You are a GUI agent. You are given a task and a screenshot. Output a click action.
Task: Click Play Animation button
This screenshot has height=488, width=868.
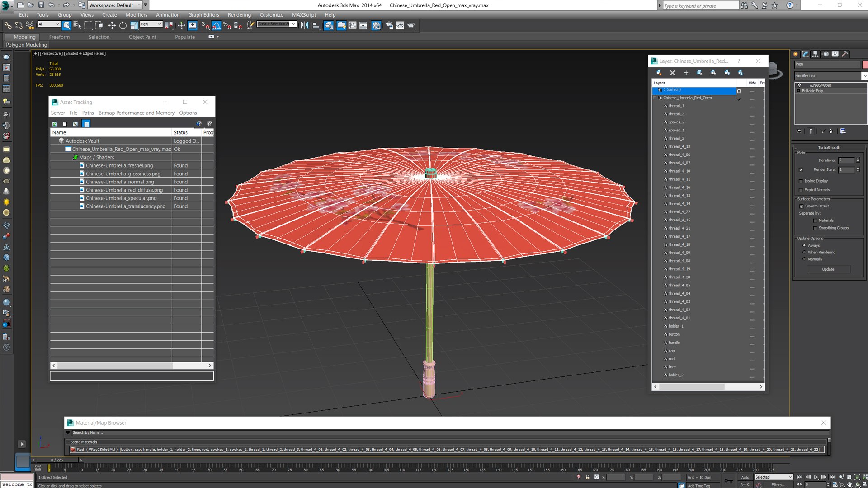pyautogui.click(x=816, y=477)
